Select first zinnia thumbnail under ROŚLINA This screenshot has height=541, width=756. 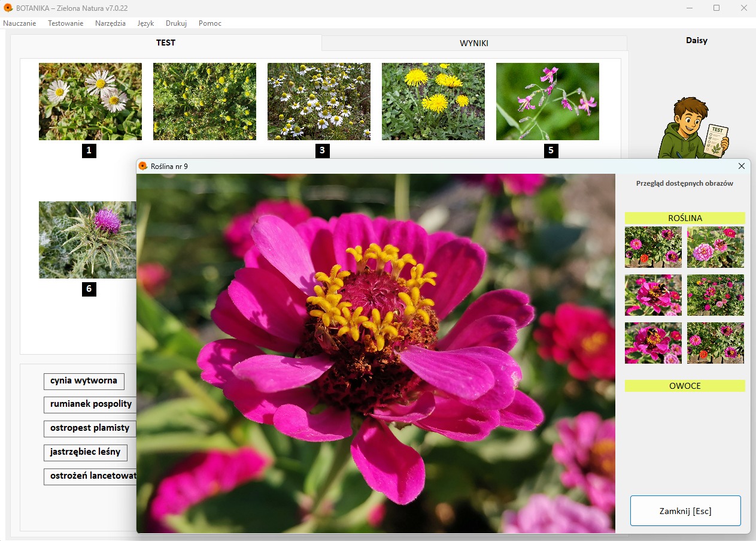tap(653, 247)
